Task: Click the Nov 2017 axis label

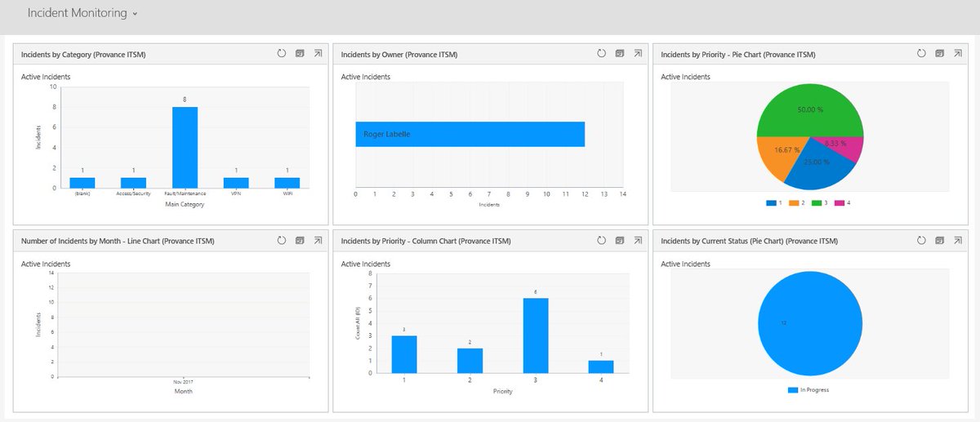Action: (185, 382)
